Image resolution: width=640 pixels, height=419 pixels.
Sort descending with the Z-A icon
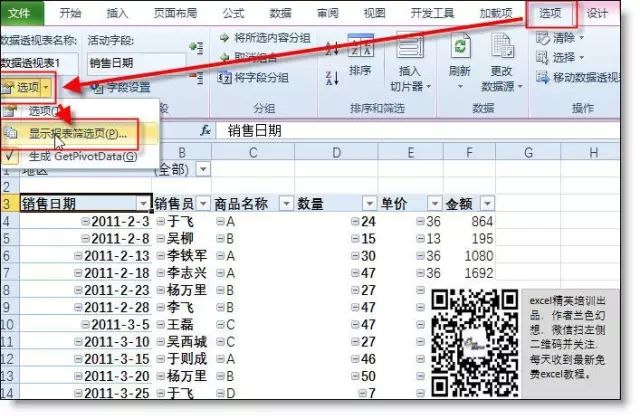tap(332, 78)
